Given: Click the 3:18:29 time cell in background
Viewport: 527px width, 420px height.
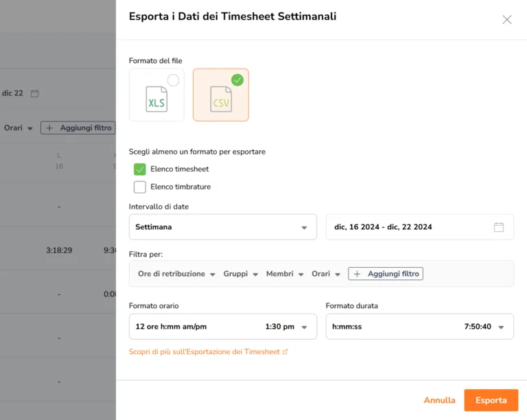Looking at the screenshot, I should [x=59, y=250].
